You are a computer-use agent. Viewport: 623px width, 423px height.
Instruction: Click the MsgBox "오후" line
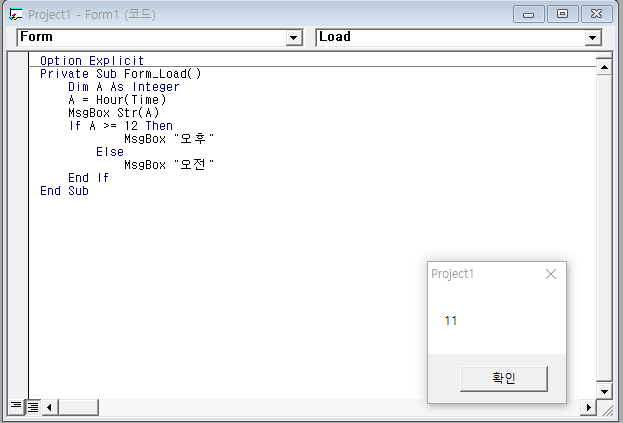click(x=169, y=139)
